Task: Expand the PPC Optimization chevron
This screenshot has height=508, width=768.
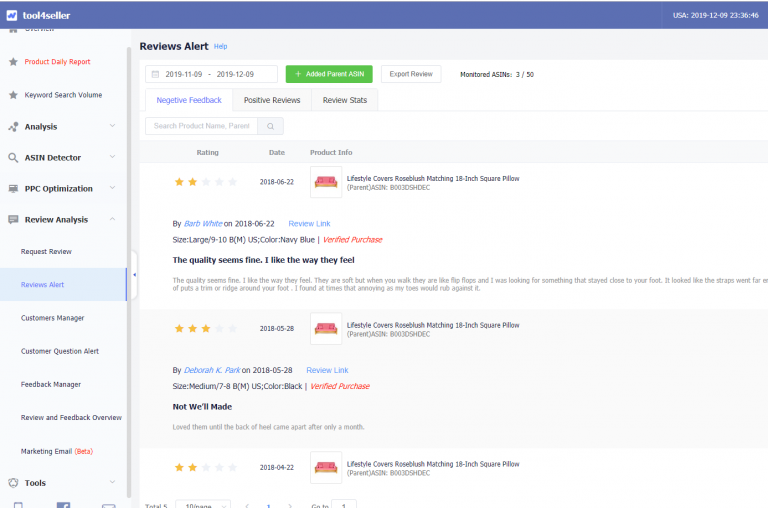Action: coord(112,188)
